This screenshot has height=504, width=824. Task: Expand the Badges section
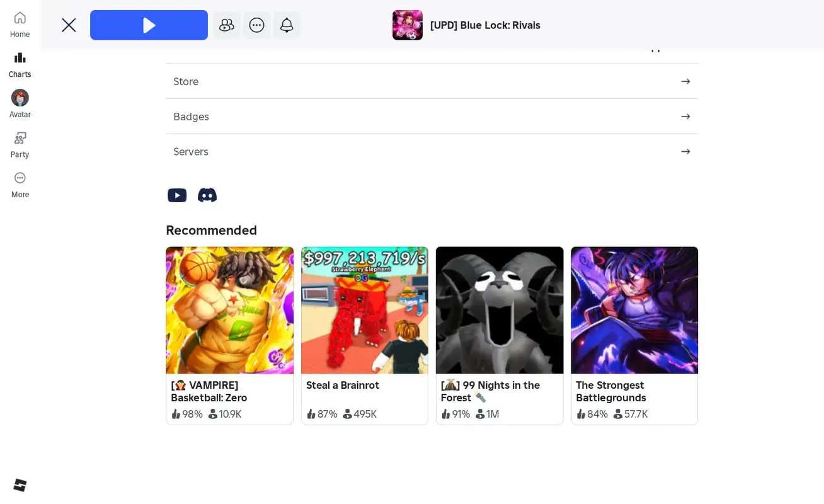pos(432,117)
